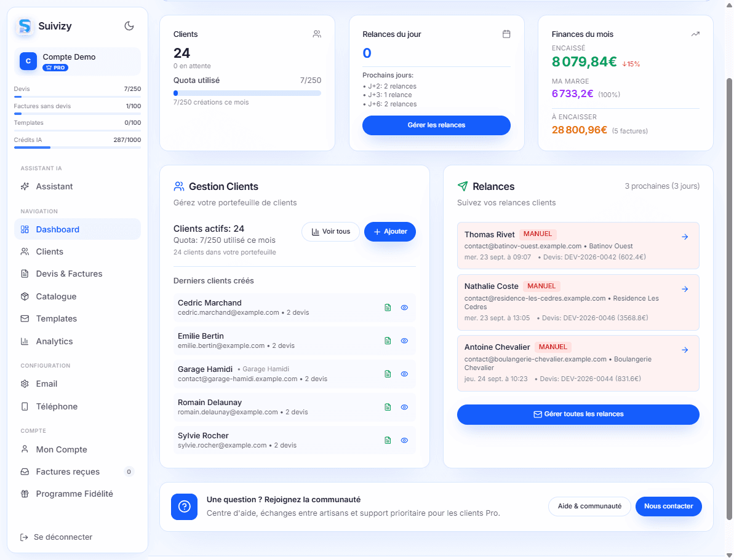The width and height of the screenshot is (734, 560).
Task: Open Email configuration
Action: coord(78,384)
